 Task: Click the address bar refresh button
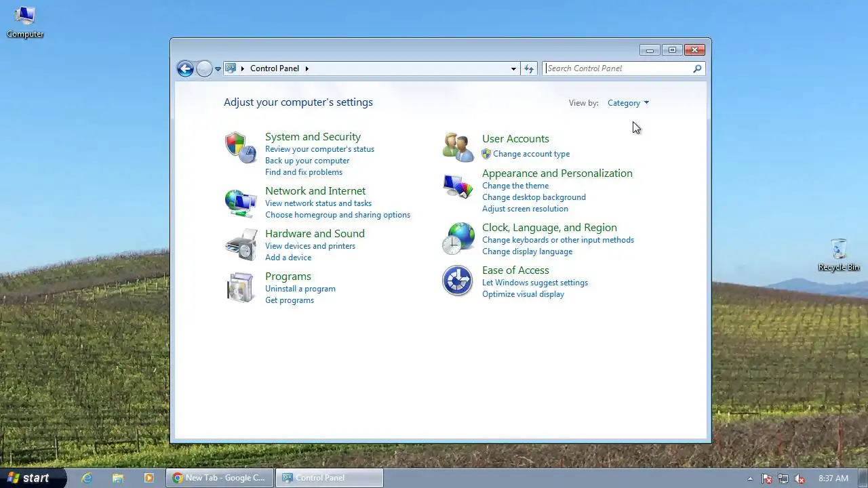pyautogui.click(x=529, y=68)
